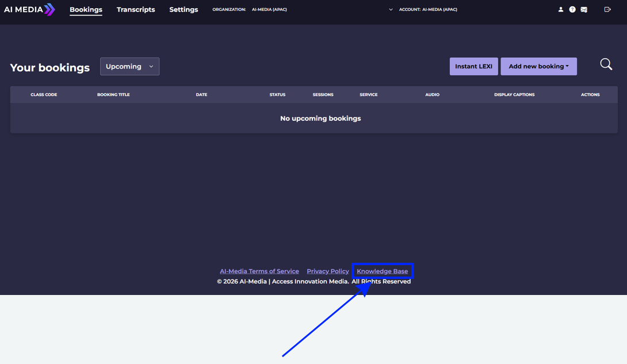Viewport: 627px width, 364px height.
Task: Open the help question mark icon
Action: [572, 9]
